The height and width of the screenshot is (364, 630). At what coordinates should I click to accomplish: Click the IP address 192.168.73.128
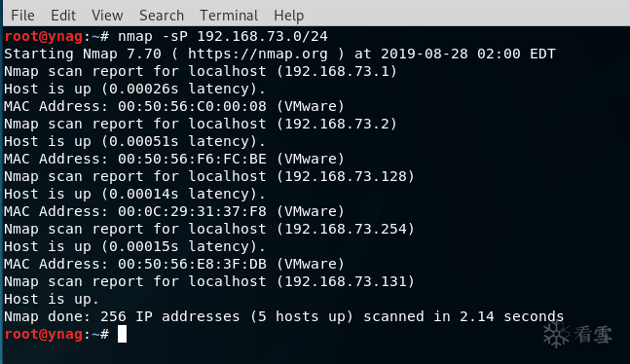tap(346, 177)
